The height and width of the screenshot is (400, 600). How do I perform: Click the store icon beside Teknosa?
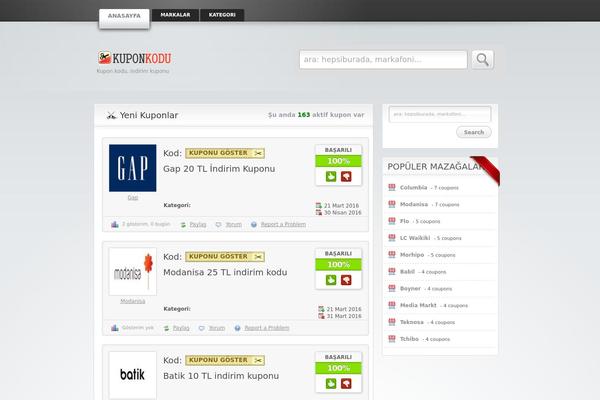point(392,322)
